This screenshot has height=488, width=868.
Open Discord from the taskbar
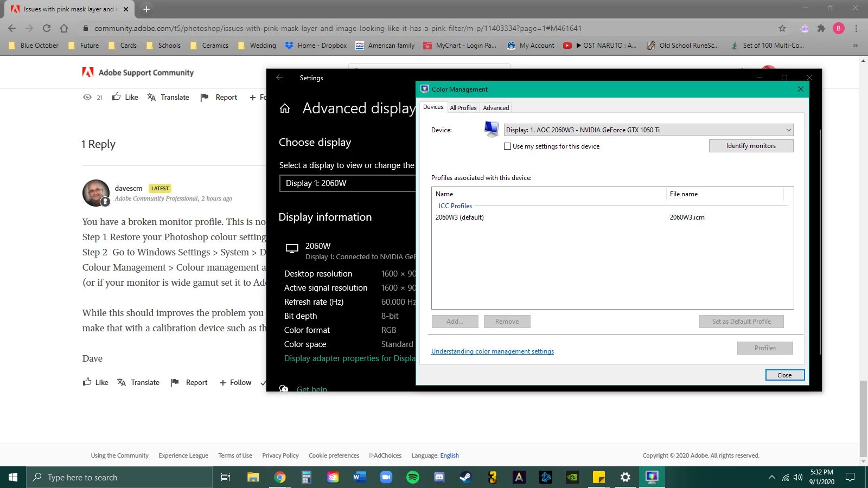click(439, 477)
